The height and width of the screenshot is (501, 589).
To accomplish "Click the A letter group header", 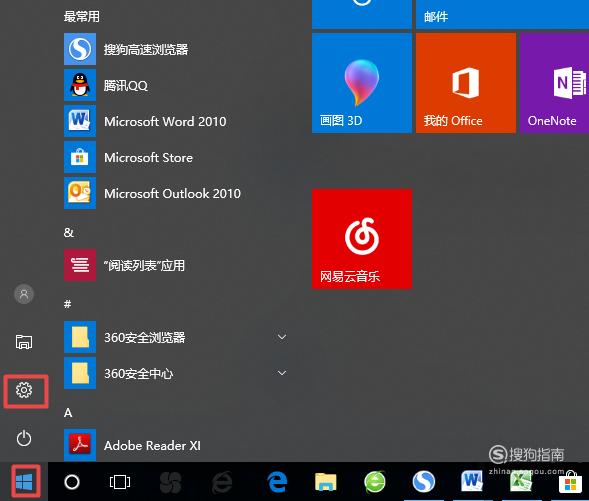I will click(68, 413).
